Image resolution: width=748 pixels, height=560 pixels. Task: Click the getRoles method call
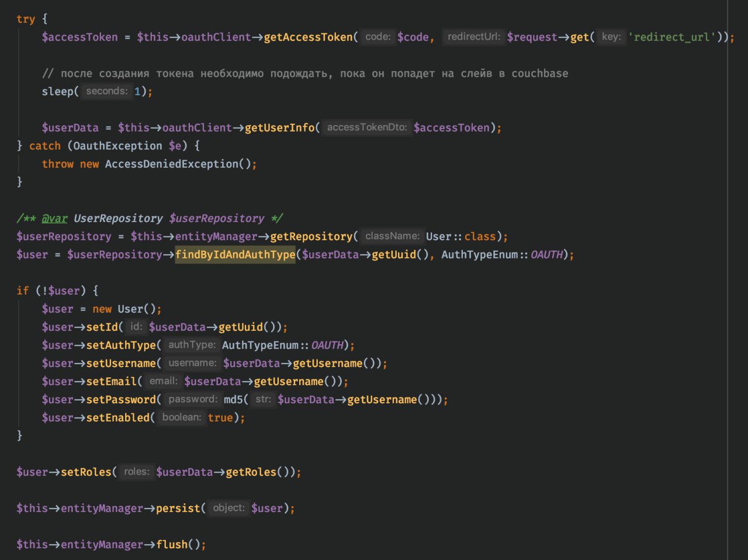(x=251, y=472)
